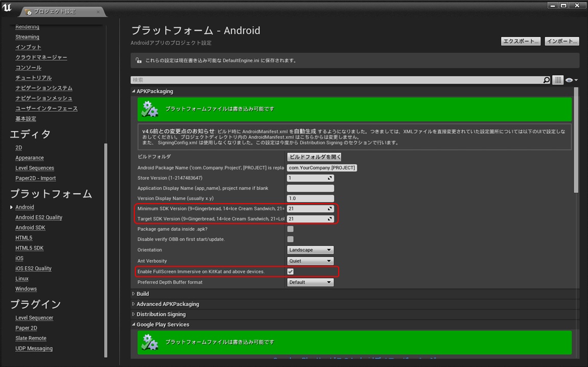Click the Target SDK Version spin arrow
588x367 pixels.
(330, 219)
